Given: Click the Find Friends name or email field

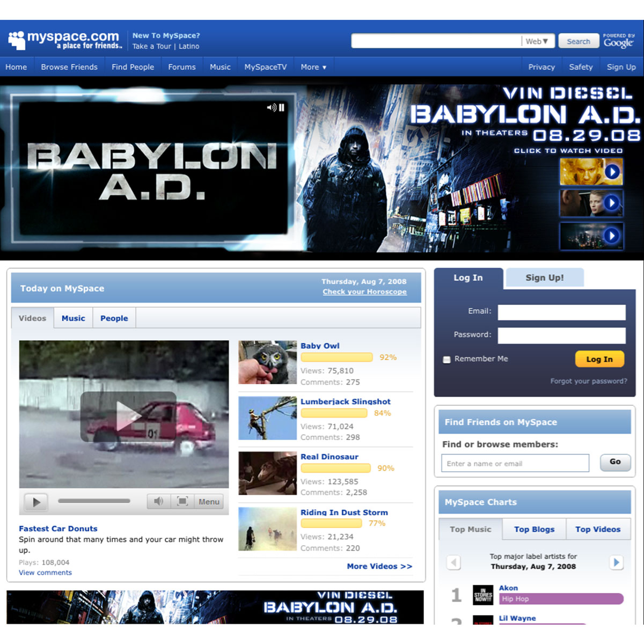Looking at the screenshot, I should (515, 463).
